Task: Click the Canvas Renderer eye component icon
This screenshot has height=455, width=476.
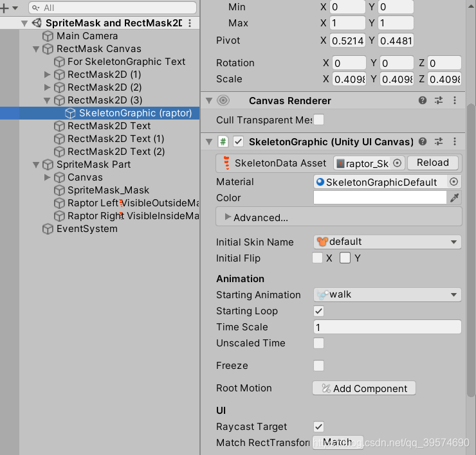Action: click(x=223, y=100)
